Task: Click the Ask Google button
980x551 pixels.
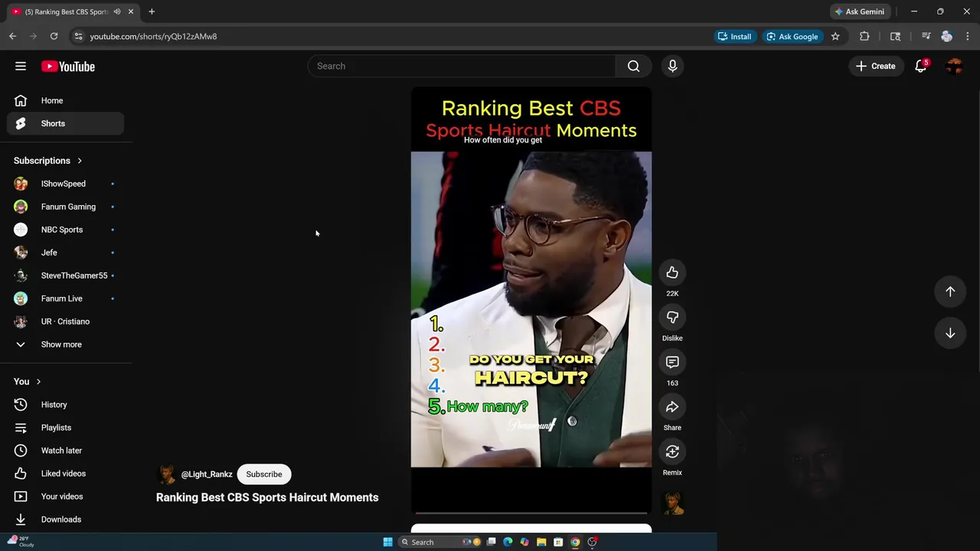Action: pos(792,36)
